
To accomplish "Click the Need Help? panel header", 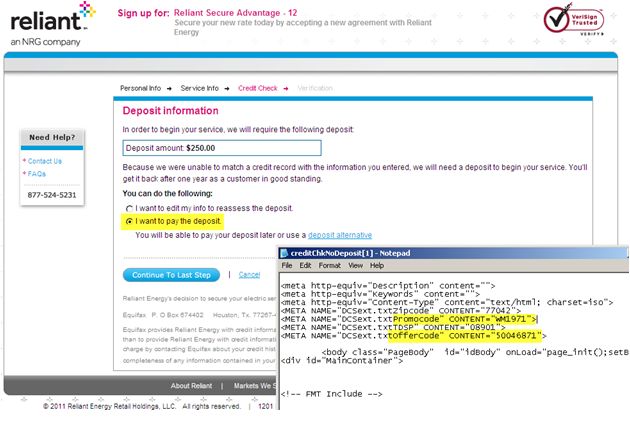I will [52, 137].
